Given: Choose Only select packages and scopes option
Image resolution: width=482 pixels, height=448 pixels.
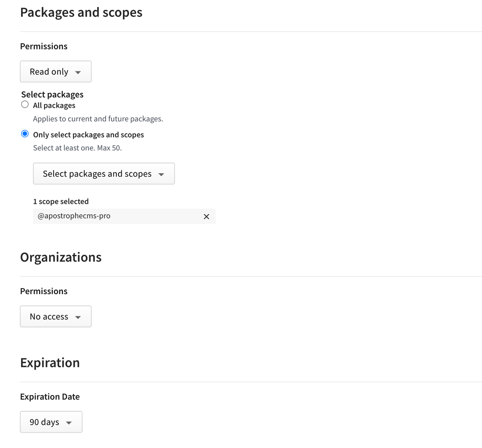Looking at the screenshot, I should (25, 134).
